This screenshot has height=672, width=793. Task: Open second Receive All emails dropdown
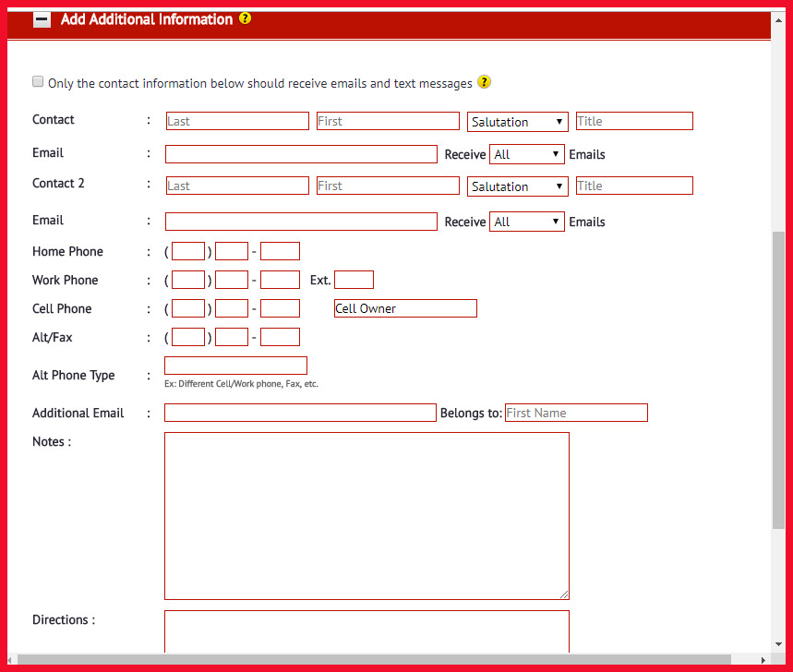click(526, 222)
